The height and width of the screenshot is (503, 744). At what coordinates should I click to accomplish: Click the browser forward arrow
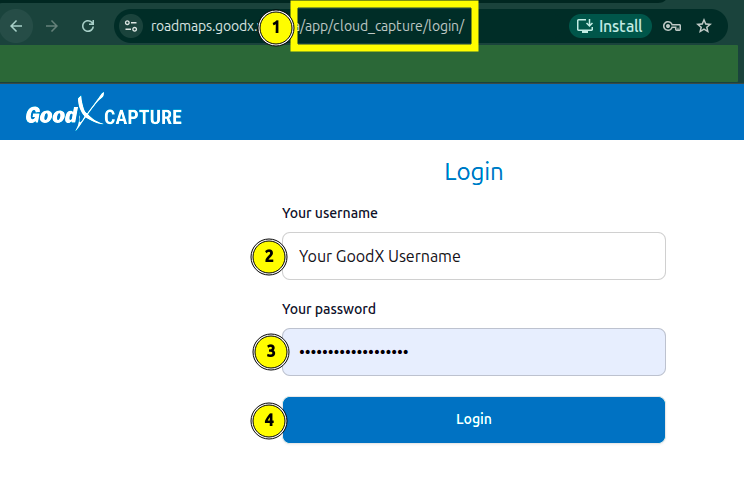click(x=52, y=26)
